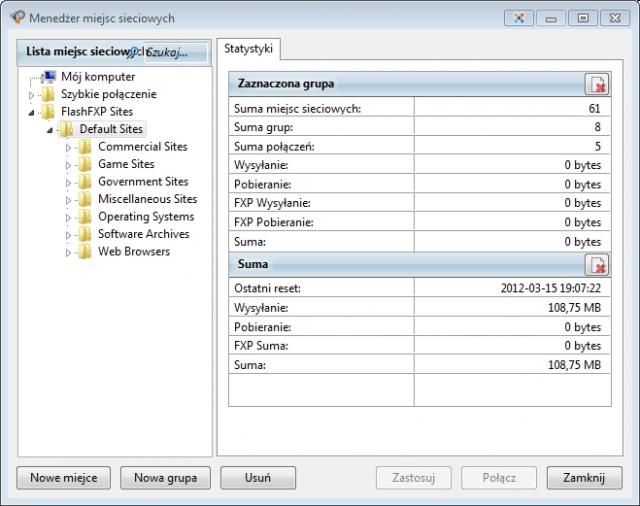The image size is (640, 506).
Task: Collapse the Default Sites tree node
Action: pyautogui.click(x=49, y=130)
